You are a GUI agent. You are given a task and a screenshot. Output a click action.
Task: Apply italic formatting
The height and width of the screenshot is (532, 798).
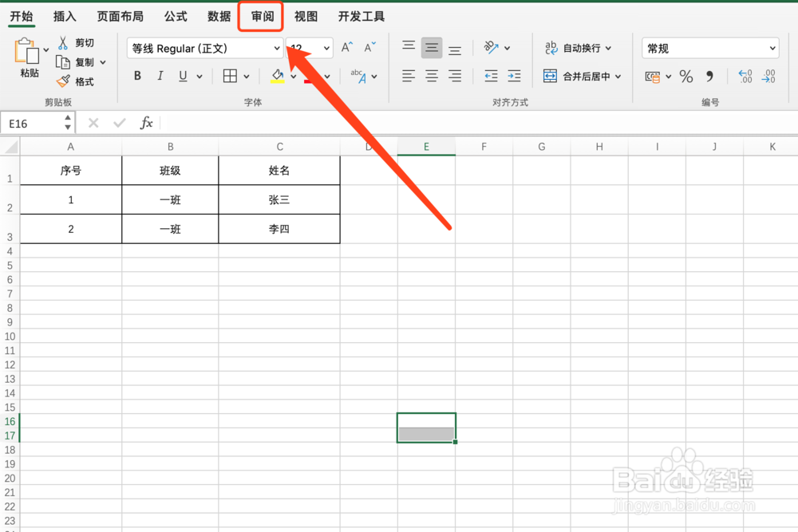160,76
